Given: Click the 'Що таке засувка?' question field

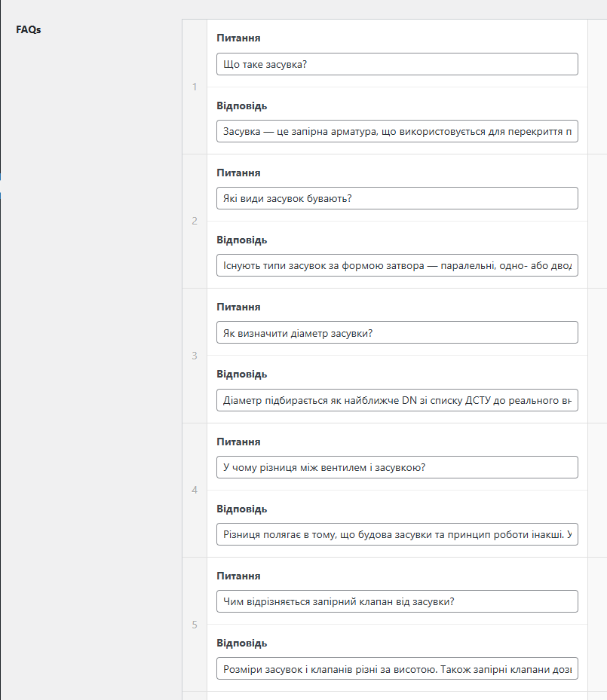Looking at the screenshot, I should coord(397,64).
